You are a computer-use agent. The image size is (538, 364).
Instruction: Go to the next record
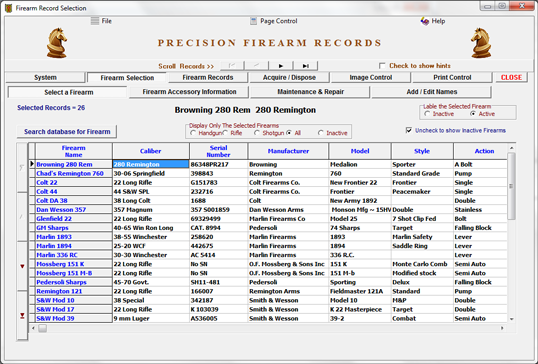click(281, 66)
